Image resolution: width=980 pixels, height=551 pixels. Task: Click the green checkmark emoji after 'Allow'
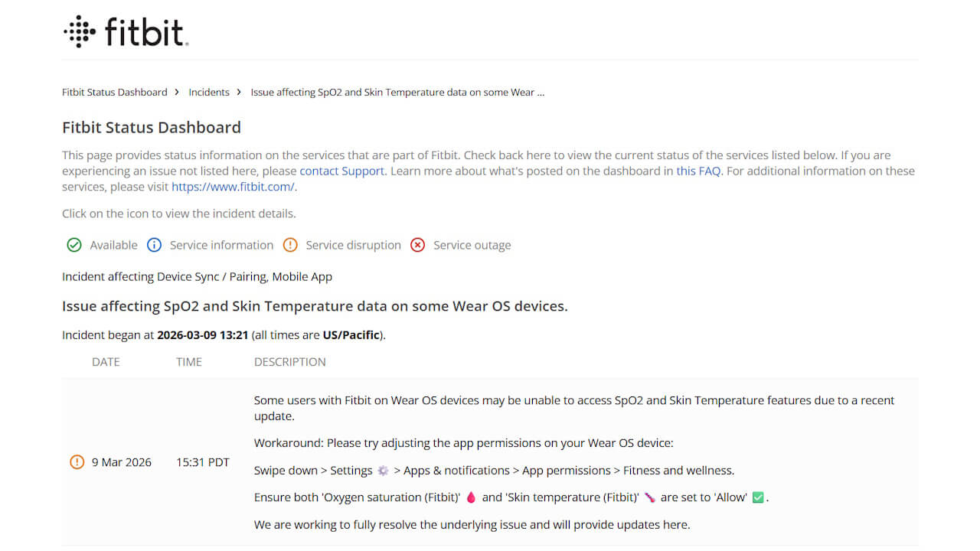(758, 497)
